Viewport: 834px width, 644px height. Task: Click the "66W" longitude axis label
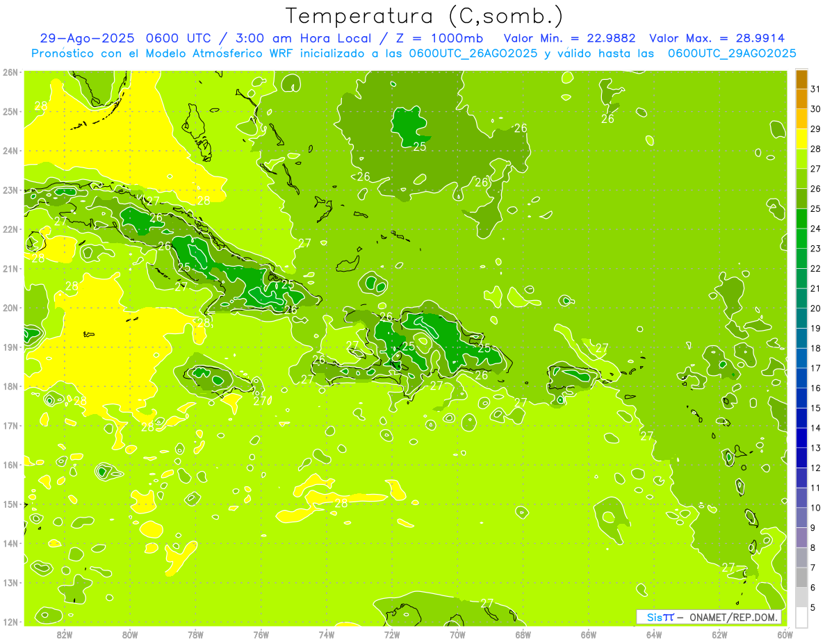(589, 634)
